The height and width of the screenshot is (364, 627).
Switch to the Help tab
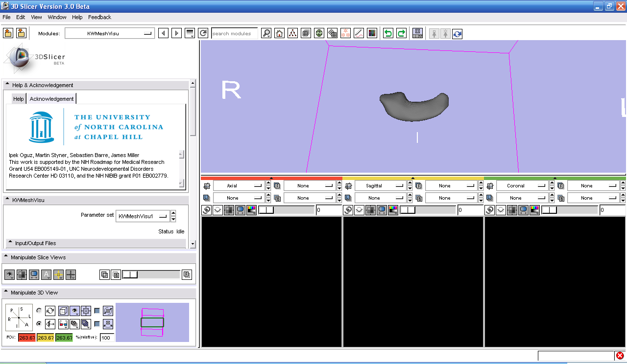coord(18,99)
